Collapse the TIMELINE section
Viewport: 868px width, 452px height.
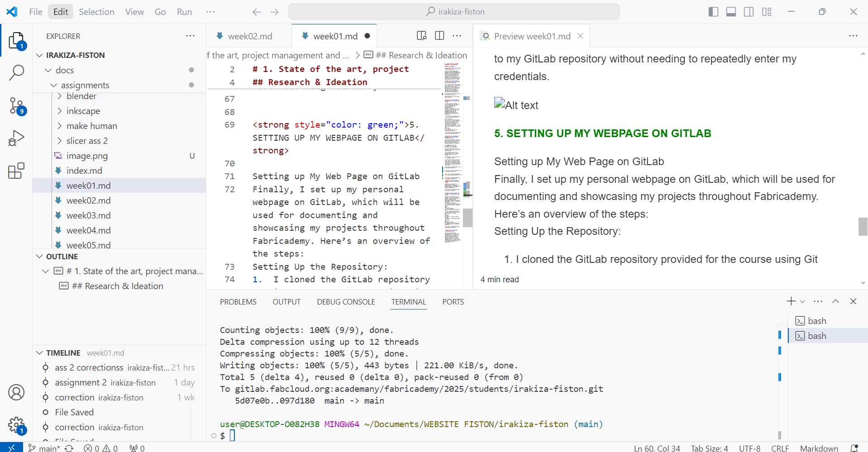pos(40,353)
